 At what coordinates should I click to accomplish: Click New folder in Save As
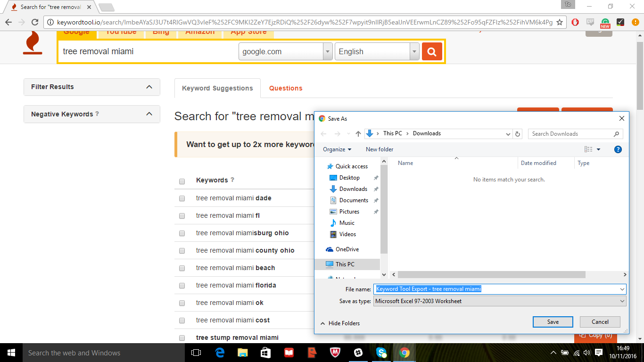(x=380, y=149)
